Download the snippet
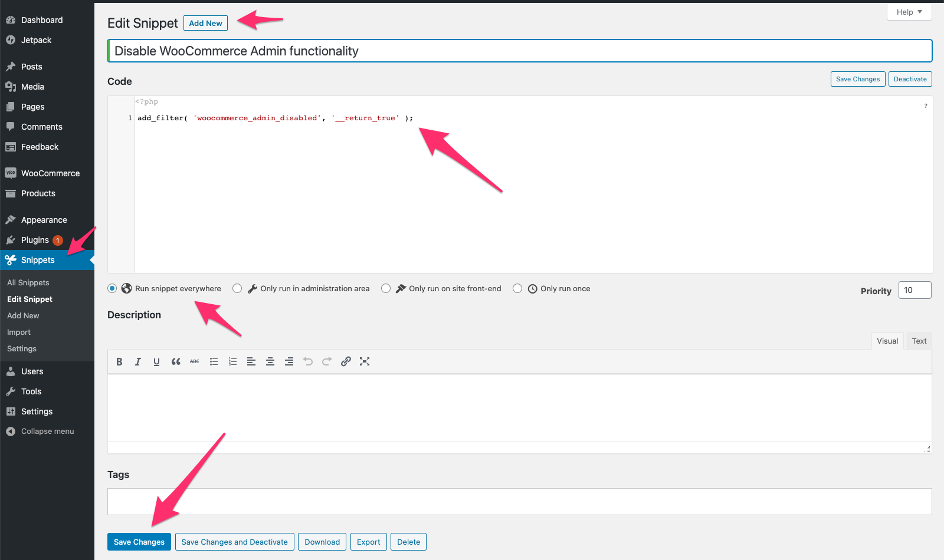Image resolution: width=944 pixels, height=560 pixels. point(322,542)
